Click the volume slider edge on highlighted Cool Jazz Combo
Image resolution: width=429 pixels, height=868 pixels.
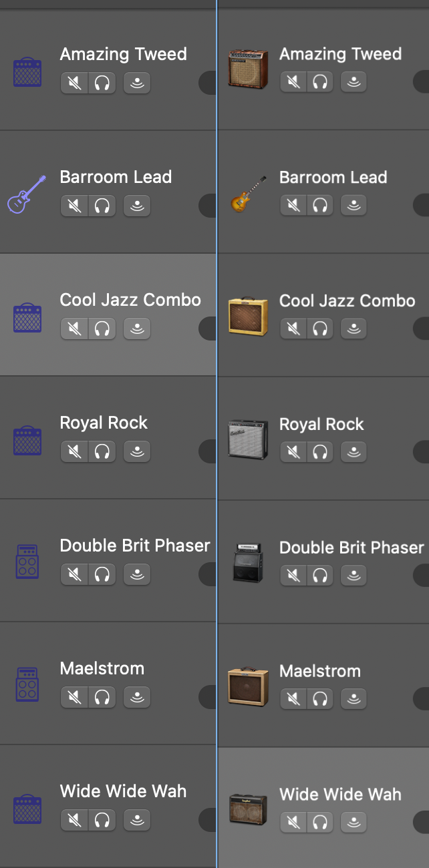click(208, 329)
